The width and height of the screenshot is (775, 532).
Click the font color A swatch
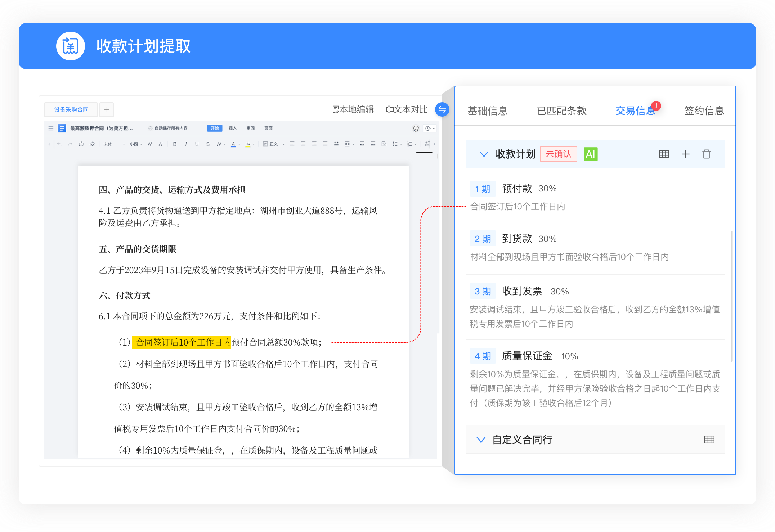[x=233, y=144]
